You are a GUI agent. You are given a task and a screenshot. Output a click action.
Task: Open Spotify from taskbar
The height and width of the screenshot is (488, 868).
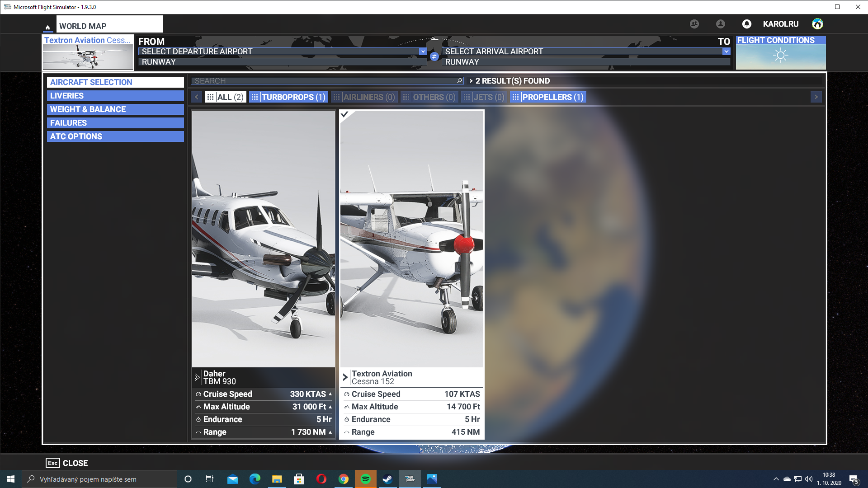[366, 479]
